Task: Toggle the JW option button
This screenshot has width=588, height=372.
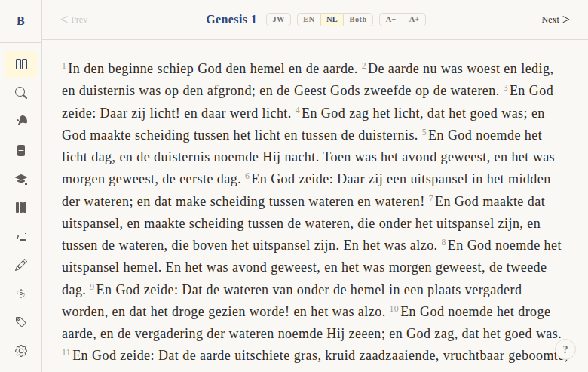Action: [x=278, y=20]
